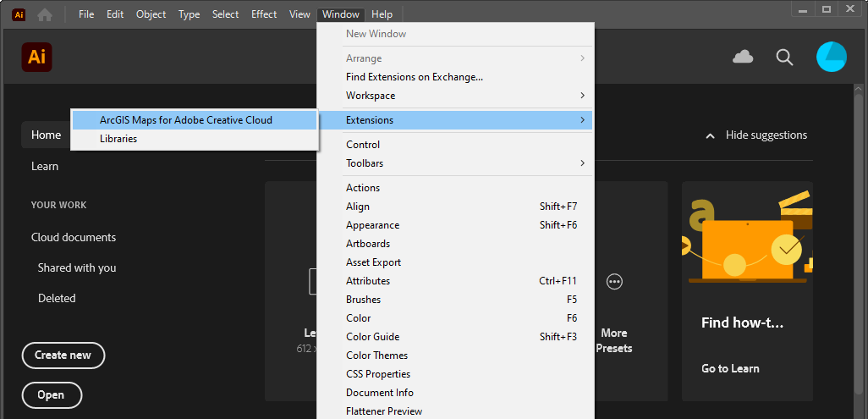Click the Open button
This screenshot has width=868, height=419.
point(52,395)
